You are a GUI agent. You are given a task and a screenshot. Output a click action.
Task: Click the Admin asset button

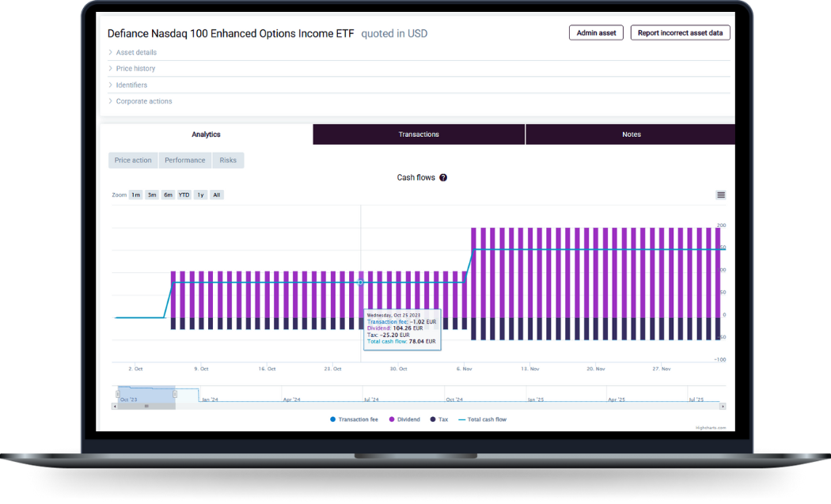coord(596,33)
